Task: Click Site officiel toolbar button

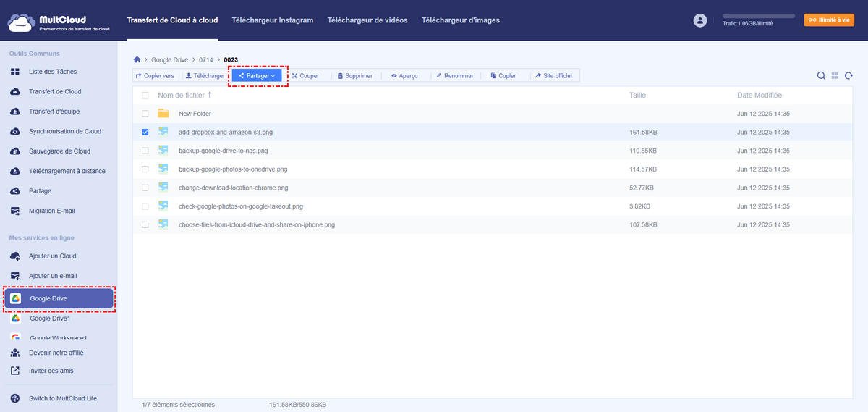Action: [556, 75]
